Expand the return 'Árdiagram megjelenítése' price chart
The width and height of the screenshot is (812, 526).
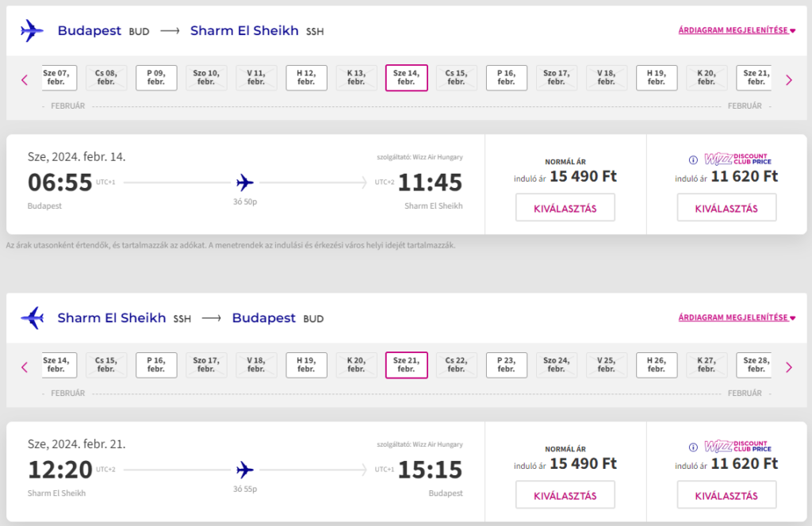click(737, 317)
